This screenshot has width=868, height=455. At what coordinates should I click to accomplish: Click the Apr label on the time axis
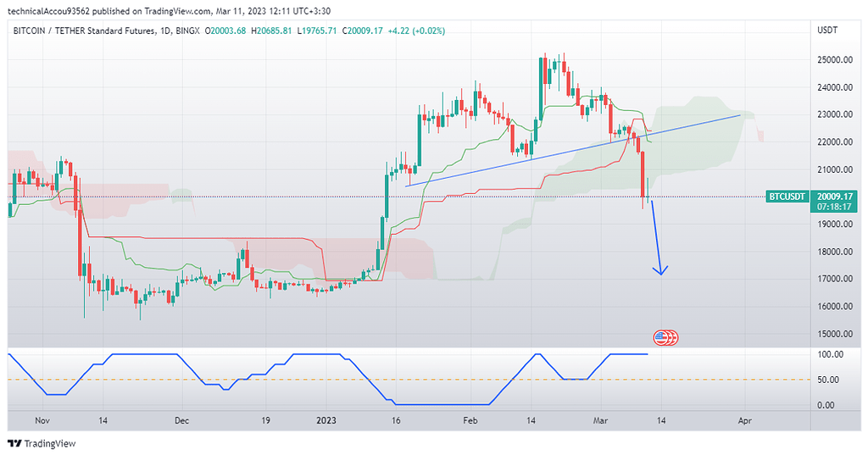[744, 420]
